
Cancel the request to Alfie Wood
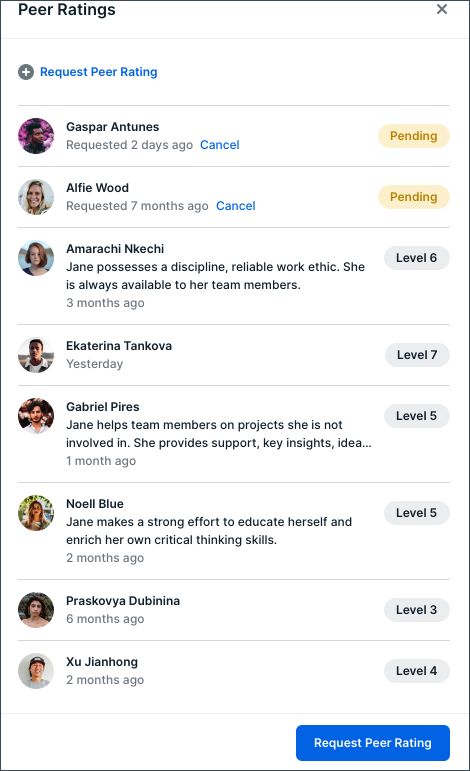pyautogui.click(x=235, y=206)
